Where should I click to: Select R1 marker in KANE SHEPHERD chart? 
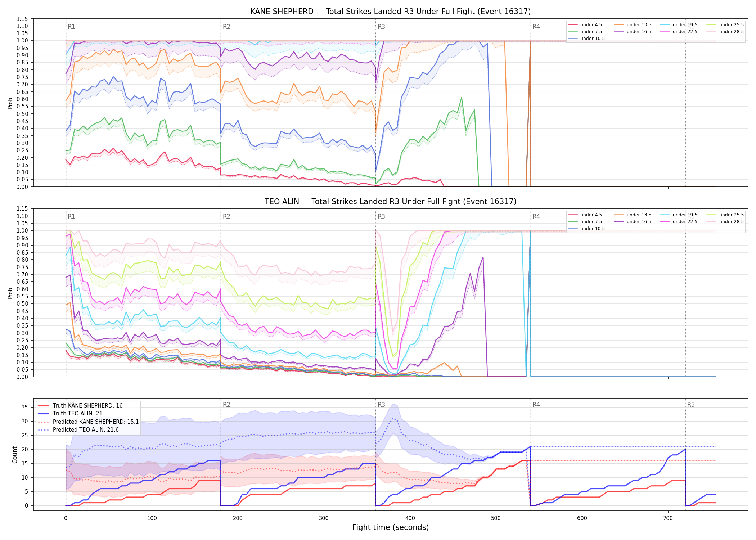[71, 27]
